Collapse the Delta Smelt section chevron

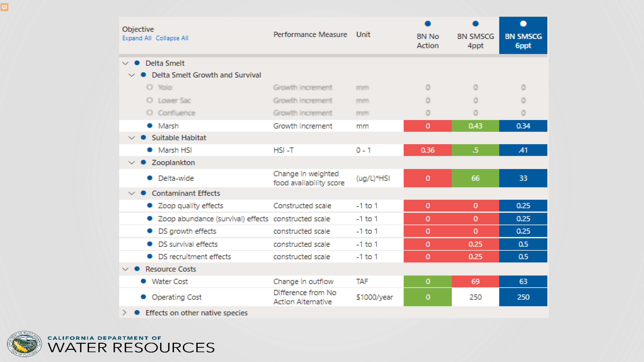126,63
